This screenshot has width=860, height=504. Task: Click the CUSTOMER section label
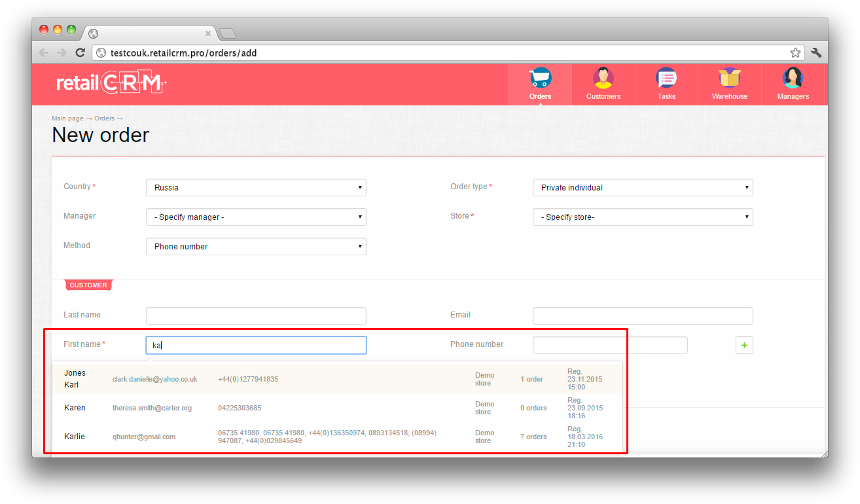point(88,285)
